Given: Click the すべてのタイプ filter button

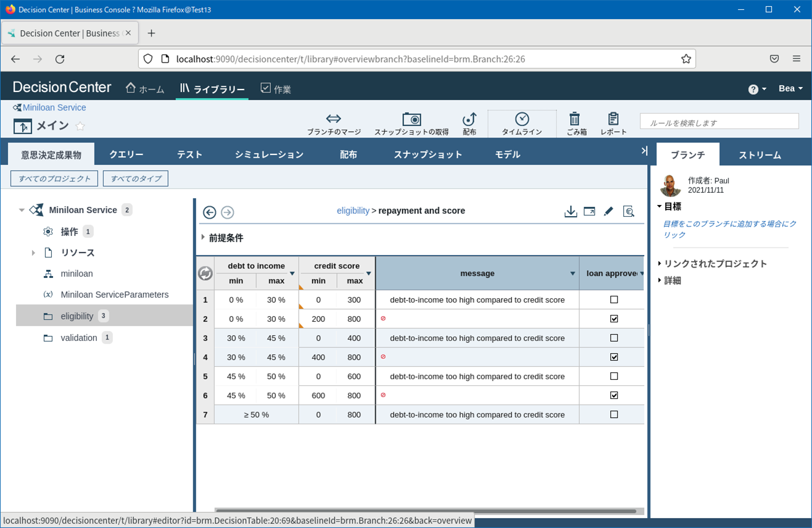Looking at the screenshot, I should 136,178.
